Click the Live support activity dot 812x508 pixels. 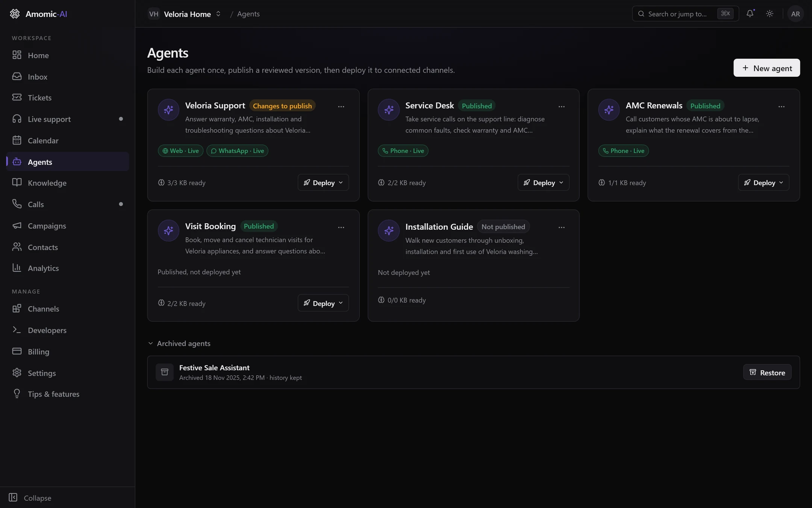(121, 119)
